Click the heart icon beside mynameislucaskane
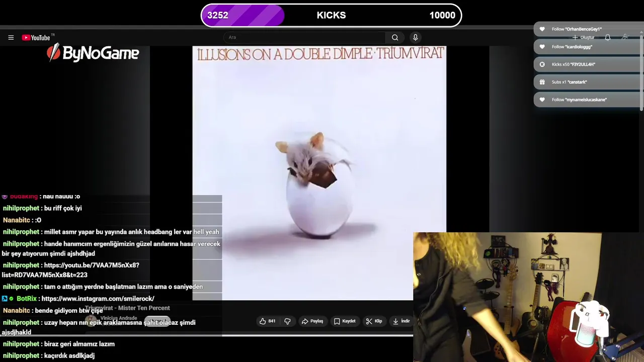This screenshot has width=644, height=362. [542, 100]
